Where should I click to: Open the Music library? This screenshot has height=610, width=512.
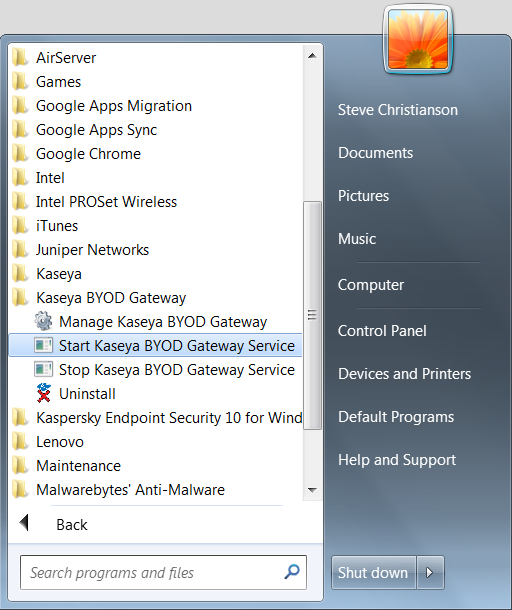(x=357, y=238)
